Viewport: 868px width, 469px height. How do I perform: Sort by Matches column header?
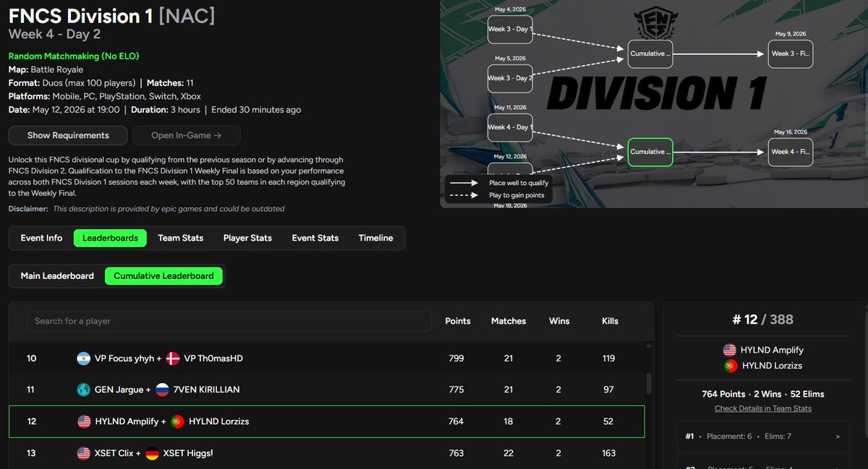[x=509, y=321]
